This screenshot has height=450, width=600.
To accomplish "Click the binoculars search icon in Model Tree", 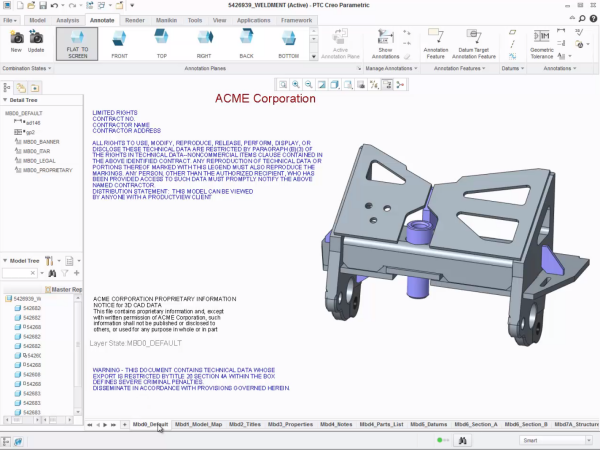I will pos(52,273).
